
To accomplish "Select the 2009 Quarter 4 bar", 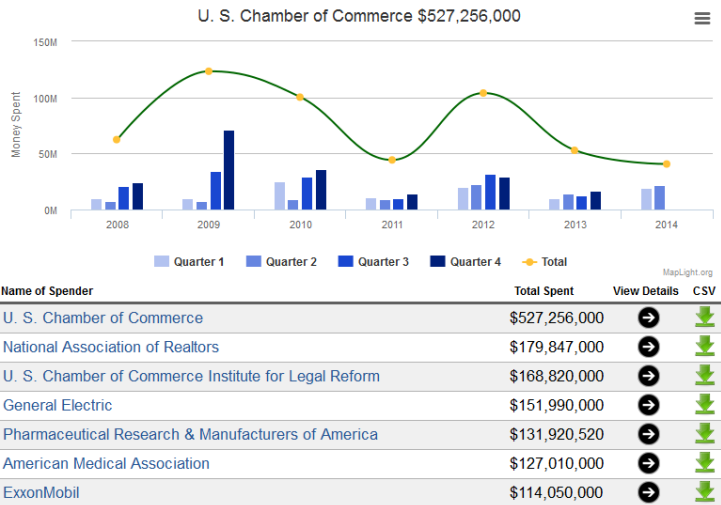I will pos(229,170).
